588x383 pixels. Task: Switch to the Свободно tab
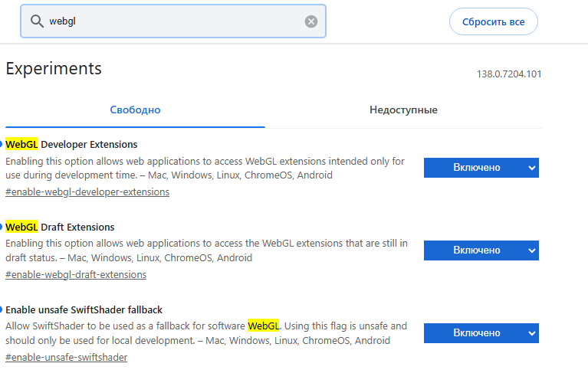point(135,110)
